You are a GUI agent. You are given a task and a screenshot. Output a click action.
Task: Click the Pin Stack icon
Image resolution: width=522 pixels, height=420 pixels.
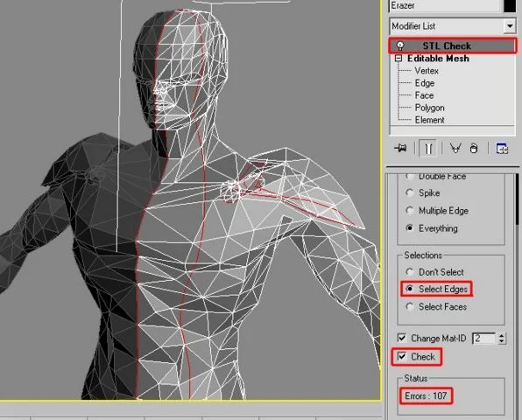[x=400, y=148]
